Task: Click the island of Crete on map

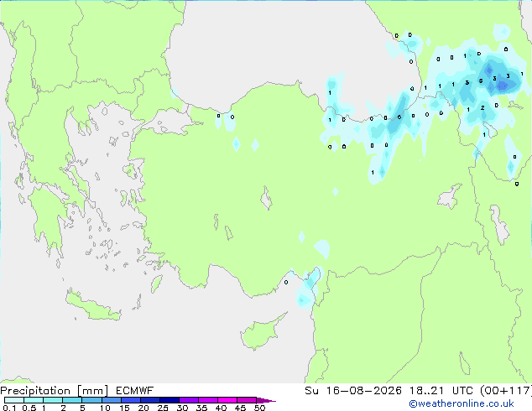Action: pyautogui.click(x=92, y=306)
